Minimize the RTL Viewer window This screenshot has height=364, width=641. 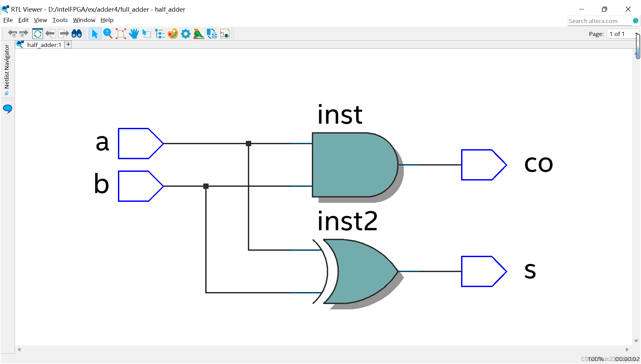tap(582, 9)
